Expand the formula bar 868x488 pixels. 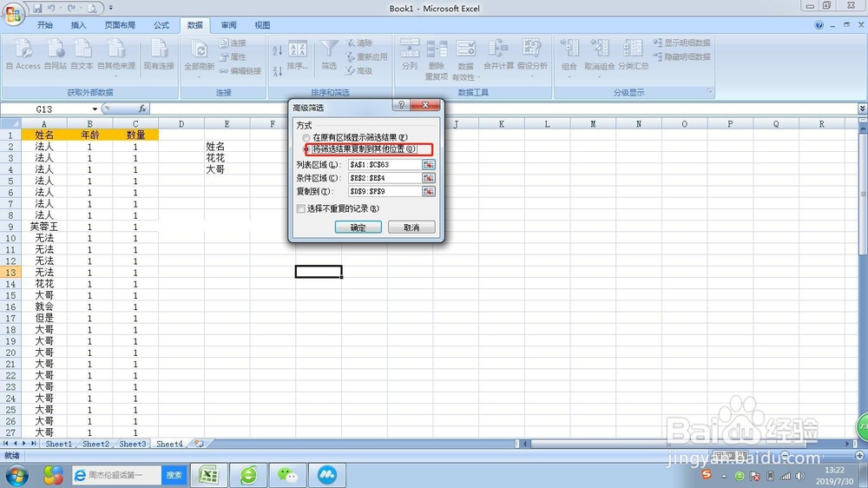coord(863,109)
